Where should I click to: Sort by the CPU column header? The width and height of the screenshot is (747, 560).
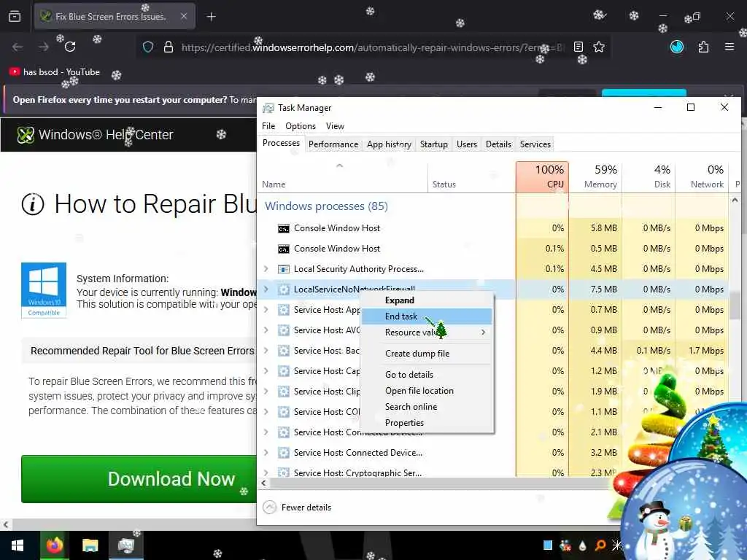[542, 176]
